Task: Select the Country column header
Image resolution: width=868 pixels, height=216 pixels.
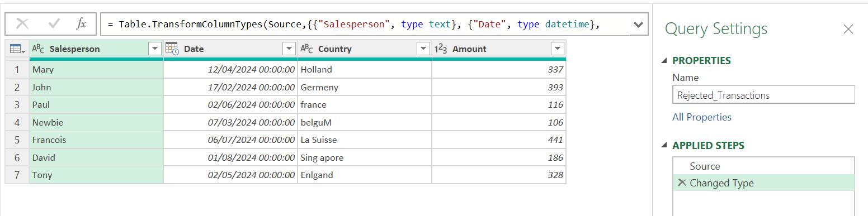Action: click(365, 49)
